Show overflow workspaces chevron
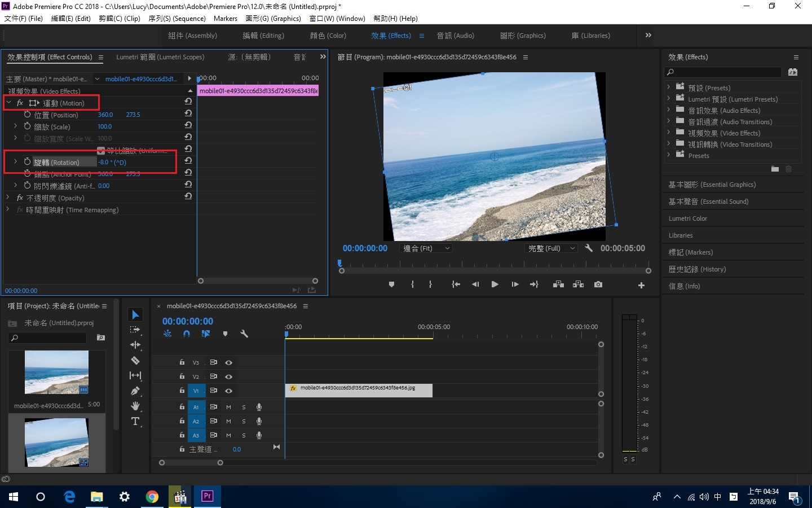The height and width of the screenshot is (508, 812). click(648, 35)
